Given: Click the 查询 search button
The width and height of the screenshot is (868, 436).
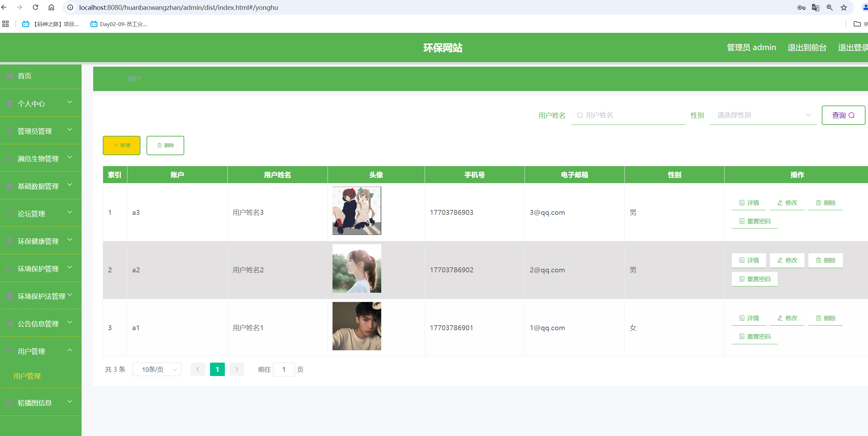Looking at the screenshot, I should coord(843,115).
